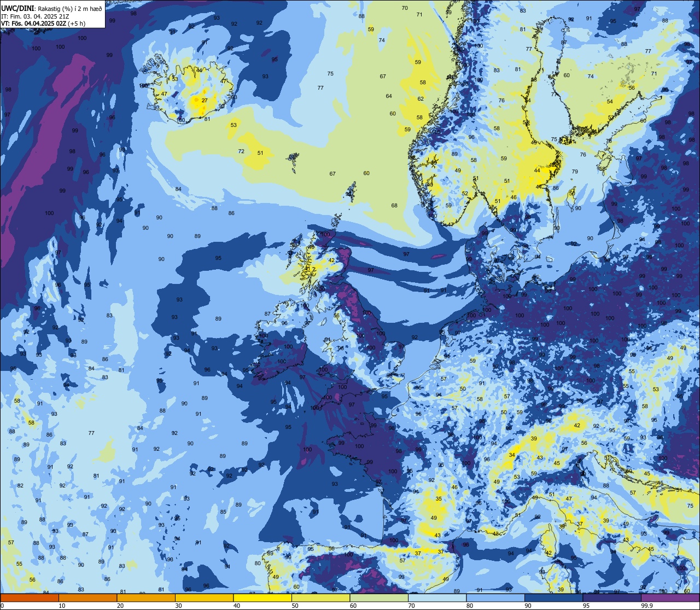700x610 pixels.
Task: Click the '34' humidity value in the Alps
Action: (512, 455)
